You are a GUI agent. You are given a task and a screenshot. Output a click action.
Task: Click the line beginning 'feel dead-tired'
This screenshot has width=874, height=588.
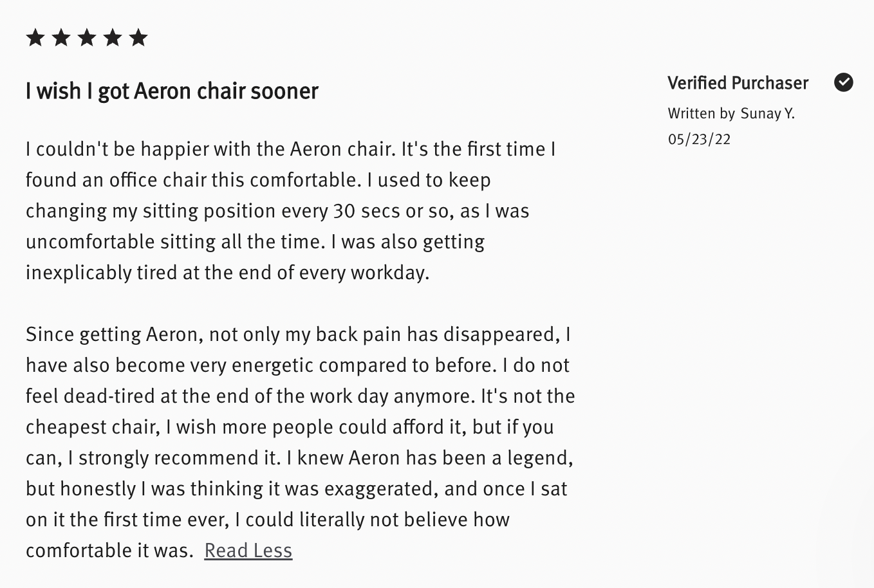301,396
